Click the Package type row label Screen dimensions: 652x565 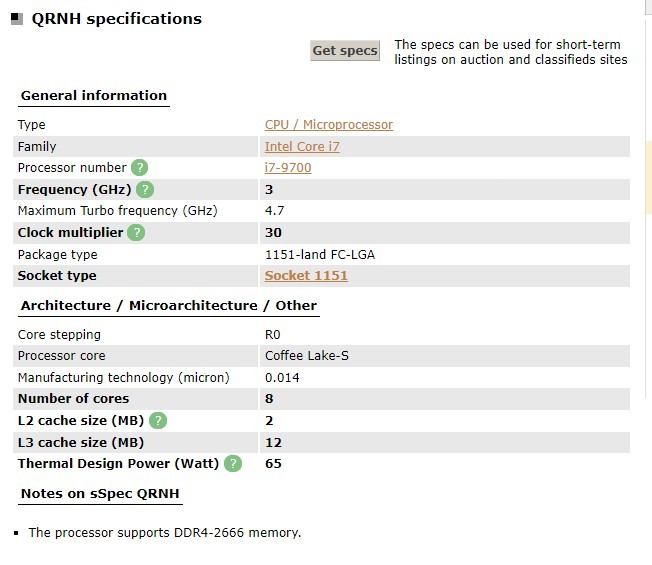[57, 254]
